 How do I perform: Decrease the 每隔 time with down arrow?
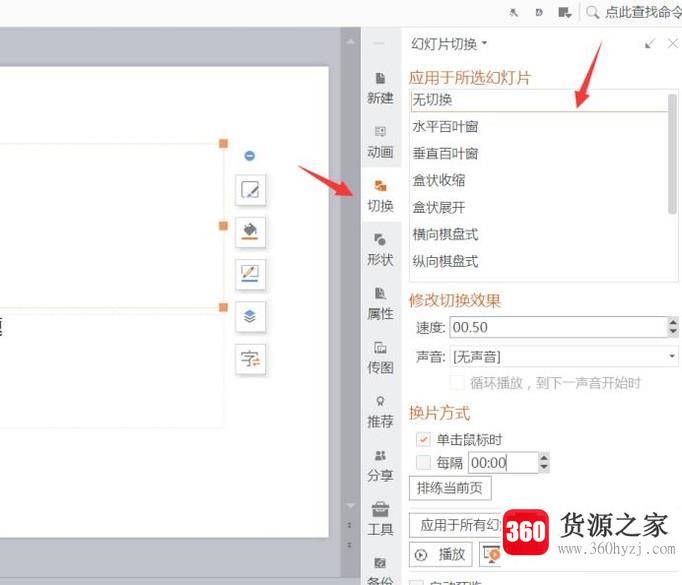[544, 467]
